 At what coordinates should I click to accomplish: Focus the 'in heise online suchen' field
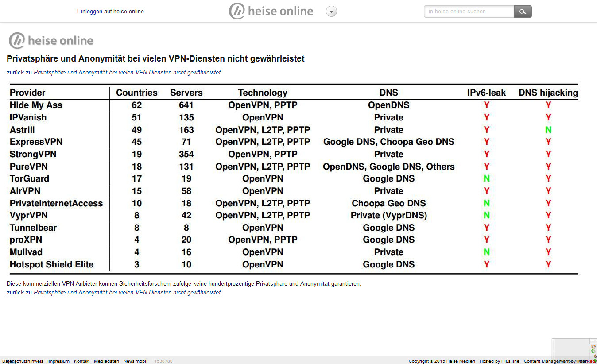pyautogui.click(x=469, y=12)
